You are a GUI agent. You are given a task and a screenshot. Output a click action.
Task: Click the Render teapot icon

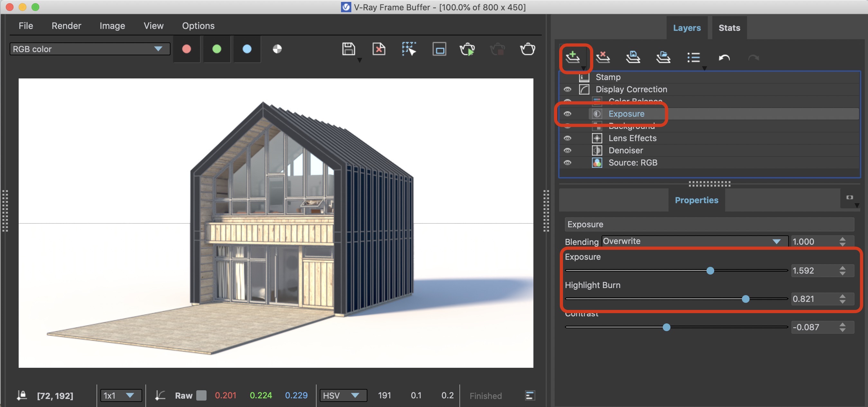click(527, 49)
